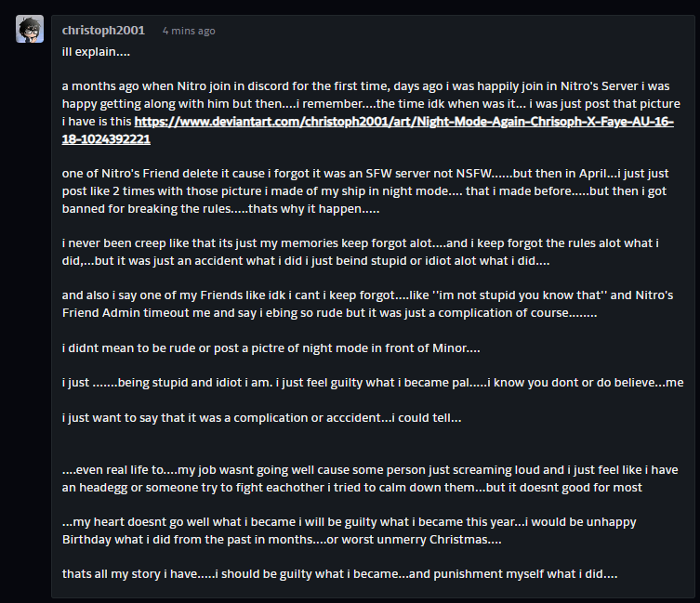Open the '4 mins ago' comment timestamp
The image size is (700, 603).
coord(189,31)
